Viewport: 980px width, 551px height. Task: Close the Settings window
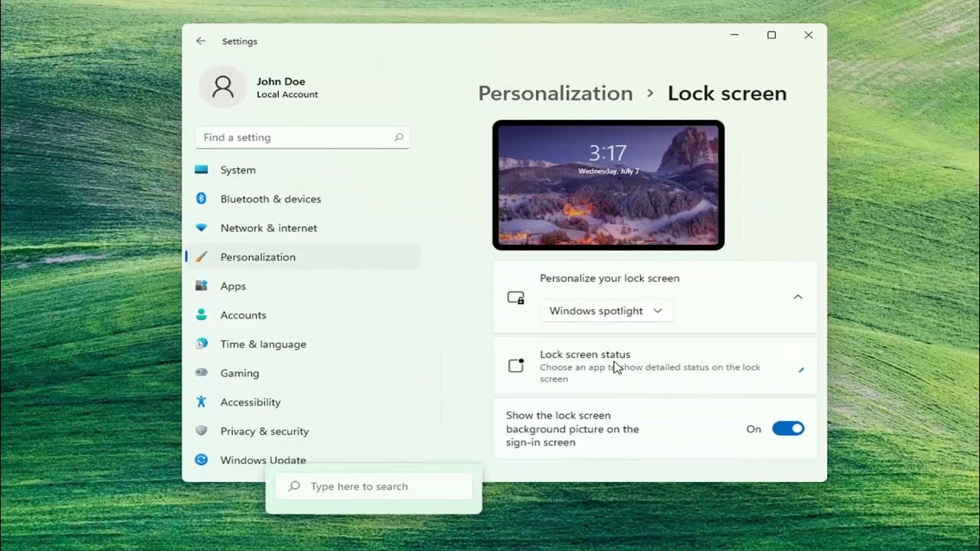click(808, 35)
